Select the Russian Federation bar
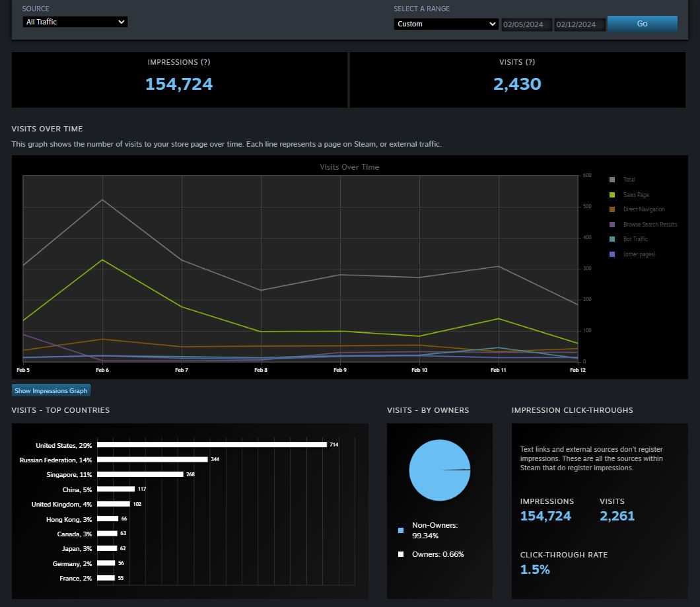Image resolution: width=700 pixels, height=607 pixels. [152, 459]
